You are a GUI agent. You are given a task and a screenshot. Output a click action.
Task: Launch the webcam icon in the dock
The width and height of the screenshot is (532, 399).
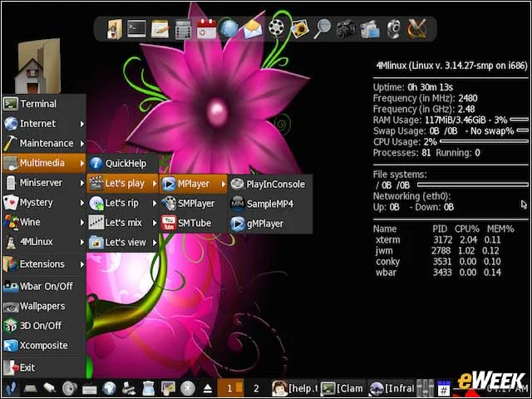393,28
